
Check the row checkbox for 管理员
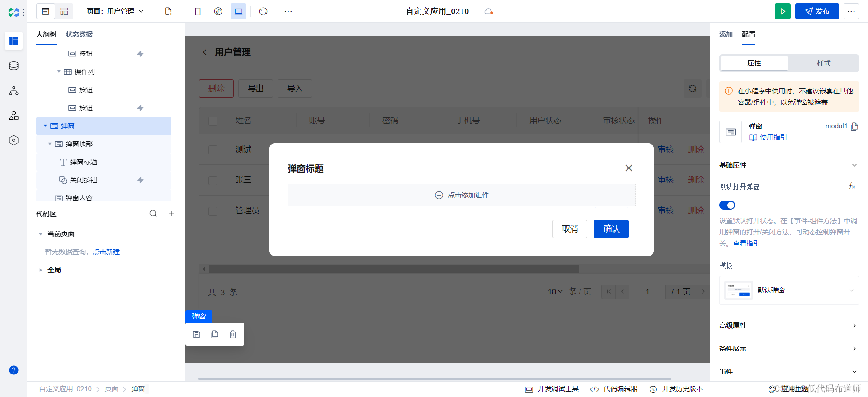pyautogui.click(x=213, y=211)
